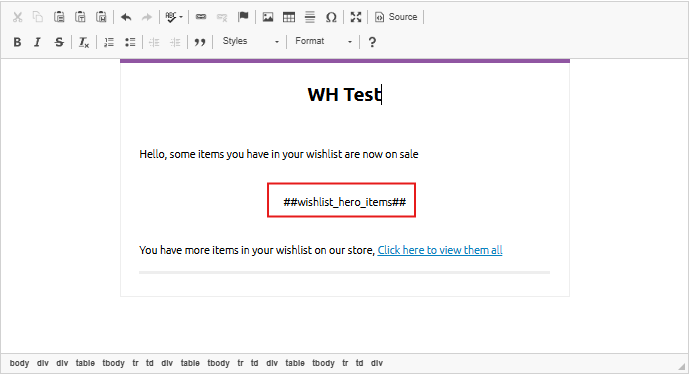This screenshot has width=690, height=381.
Task: Open the Styles dropdown
Action: [x=250, y=41]
